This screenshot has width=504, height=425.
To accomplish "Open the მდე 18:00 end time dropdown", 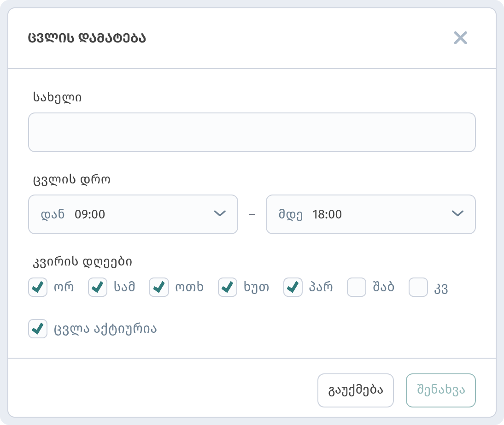I will click(370, 214).
